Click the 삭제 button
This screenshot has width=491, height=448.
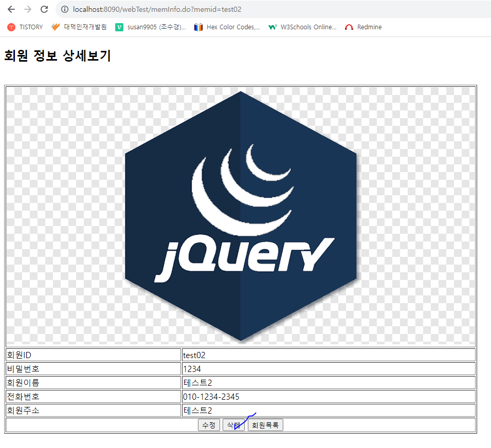coord(233,425)
